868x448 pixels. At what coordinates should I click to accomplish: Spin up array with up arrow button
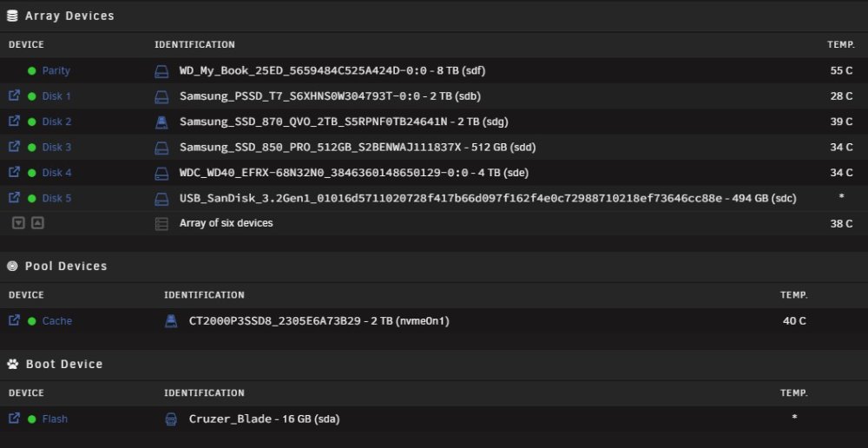click(x=37, y=222)
